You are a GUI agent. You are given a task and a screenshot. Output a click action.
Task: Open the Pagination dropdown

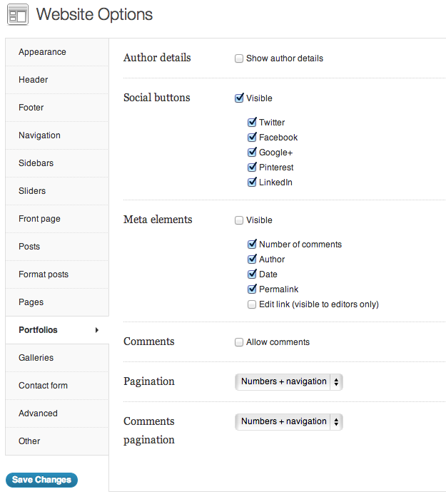pyautogui.click(x=289, y=382)
